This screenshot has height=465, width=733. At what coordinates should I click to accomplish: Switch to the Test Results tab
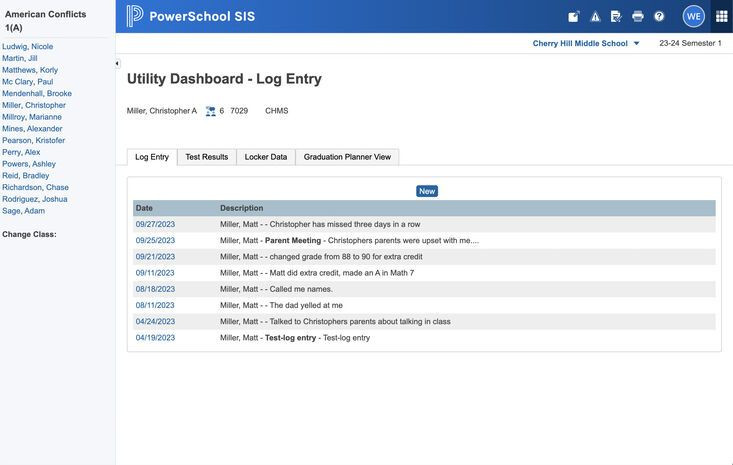coord(207,157)
